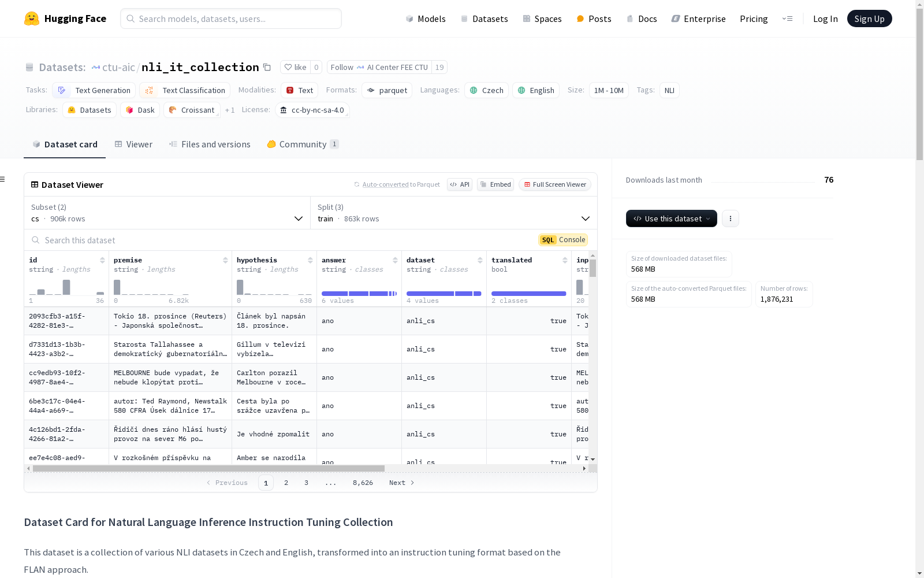Show the +1 more libraries
This screenshot has width=924, height=578.
coord(230,110)
